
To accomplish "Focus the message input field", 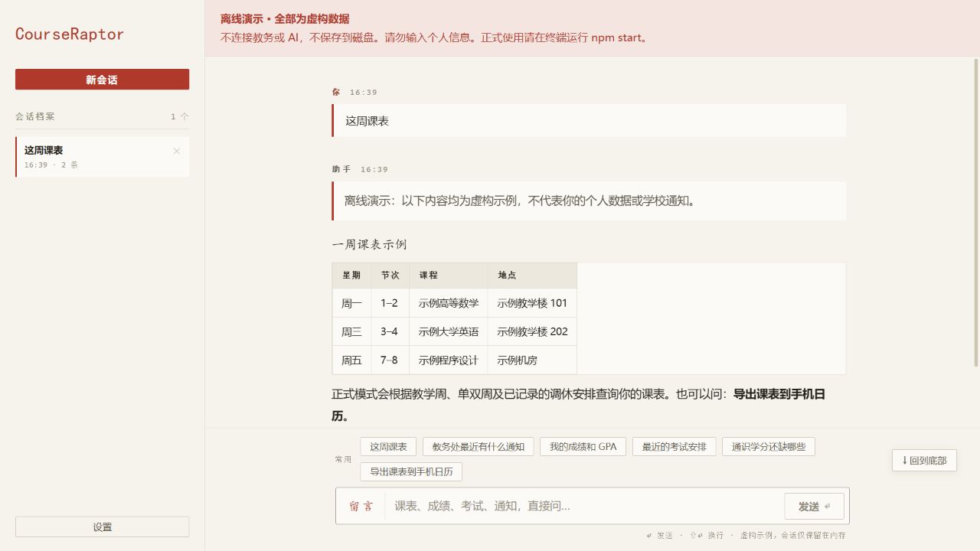I will (x=584, y=506).
